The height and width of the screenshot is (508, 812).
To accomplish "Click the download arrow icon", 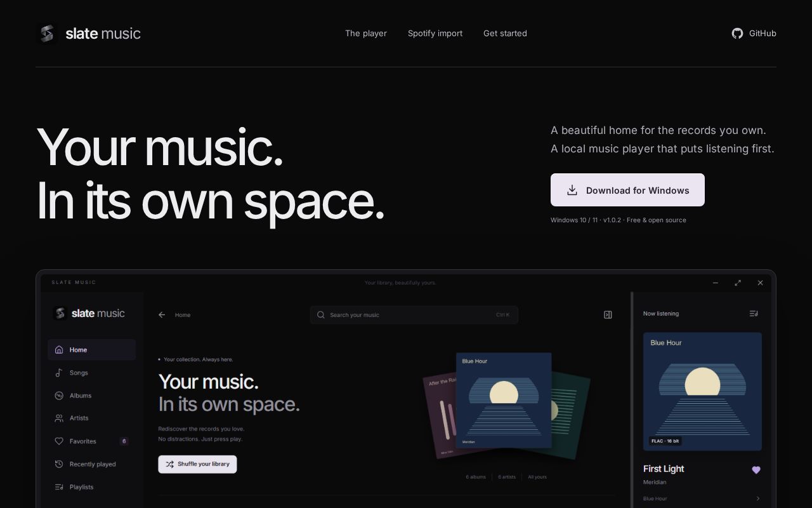I will click(x=572, y=190).
